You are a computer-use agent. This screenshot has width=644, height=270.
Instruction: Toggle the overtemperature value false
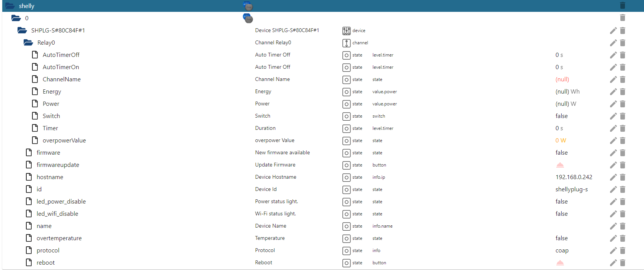[562, 238]
